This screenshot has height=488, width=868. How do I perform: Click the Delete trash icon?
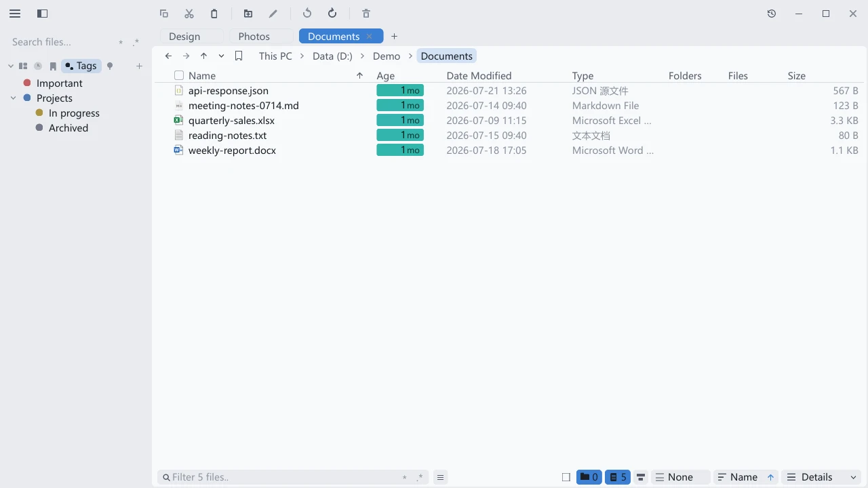coord(366,14)
